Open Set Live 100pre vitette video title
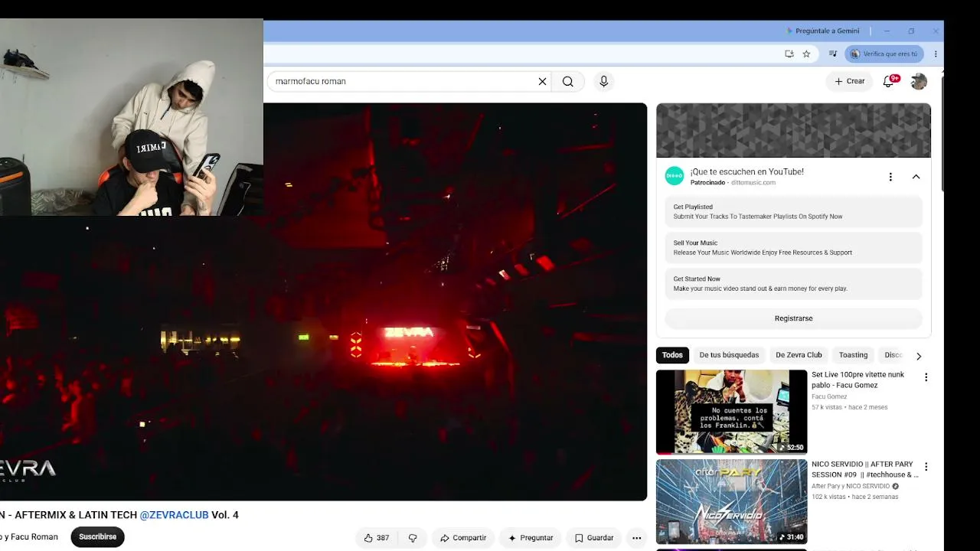The height and width of the screenshot is (551, 980). 857,380
